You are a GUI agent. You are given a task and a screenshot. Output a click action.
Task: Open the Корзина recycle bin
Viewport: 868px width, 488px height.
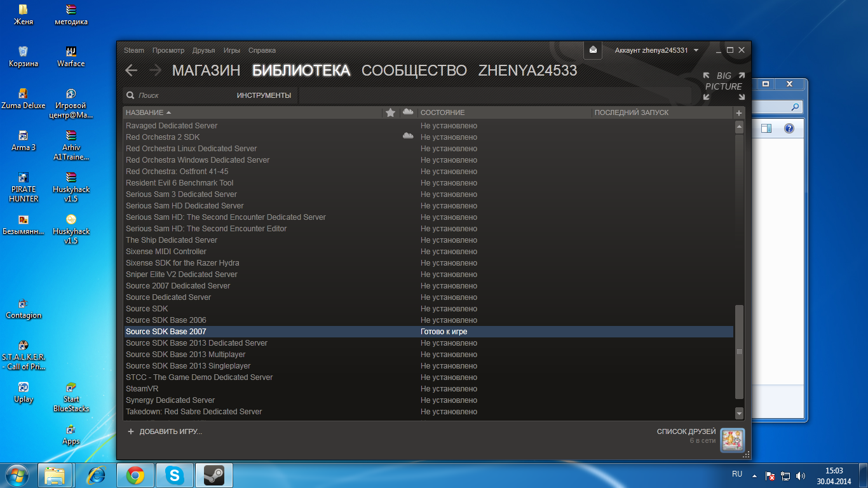[x=24, y=55]
